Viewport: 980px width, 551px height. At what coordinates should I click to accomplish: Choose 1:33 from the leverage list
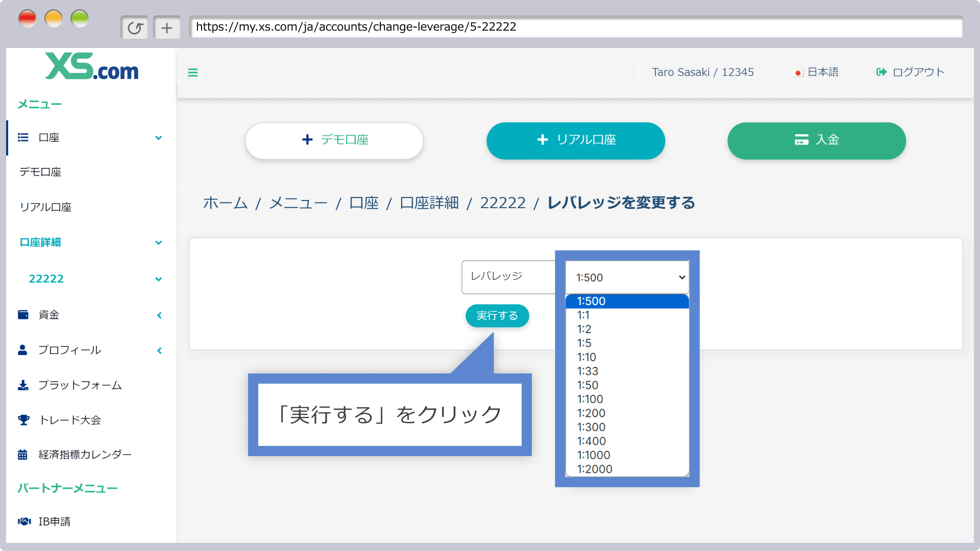[x=627, y=371]
